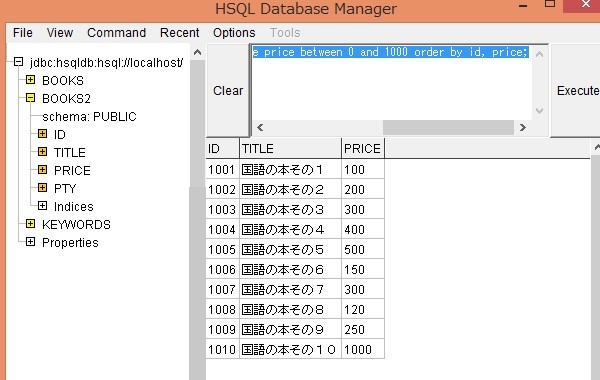Screen dimensions: 600x380
Task: Expand the Properties node
Action: [30, 241]
